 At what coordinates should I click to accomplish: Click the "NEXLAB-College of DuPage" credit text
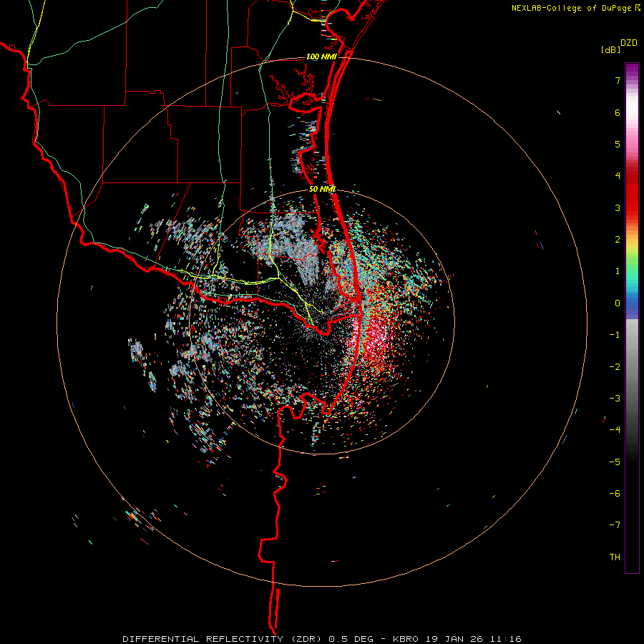[x=572, y=8]
